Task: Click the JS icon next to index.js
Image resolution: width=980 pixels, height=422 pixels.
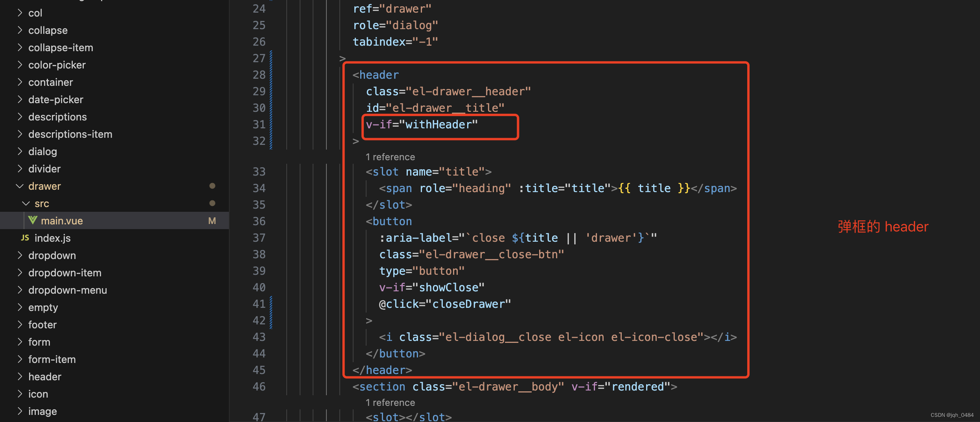Action: click(25, 238)
